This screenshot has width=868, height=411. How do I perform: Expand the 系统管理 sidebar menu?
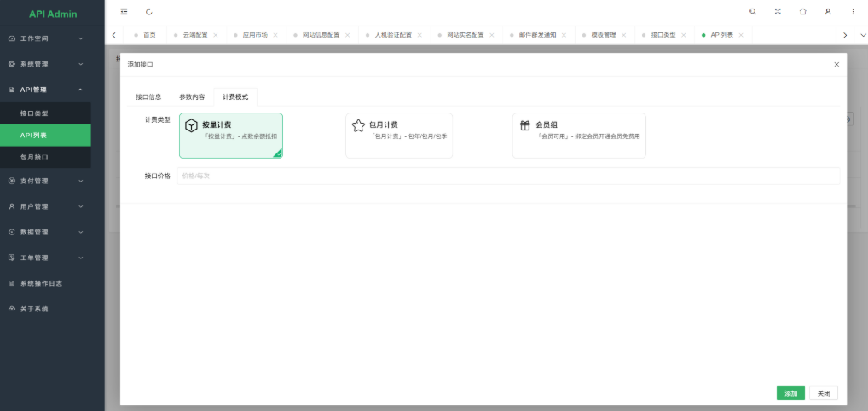(x=52, y=64)
